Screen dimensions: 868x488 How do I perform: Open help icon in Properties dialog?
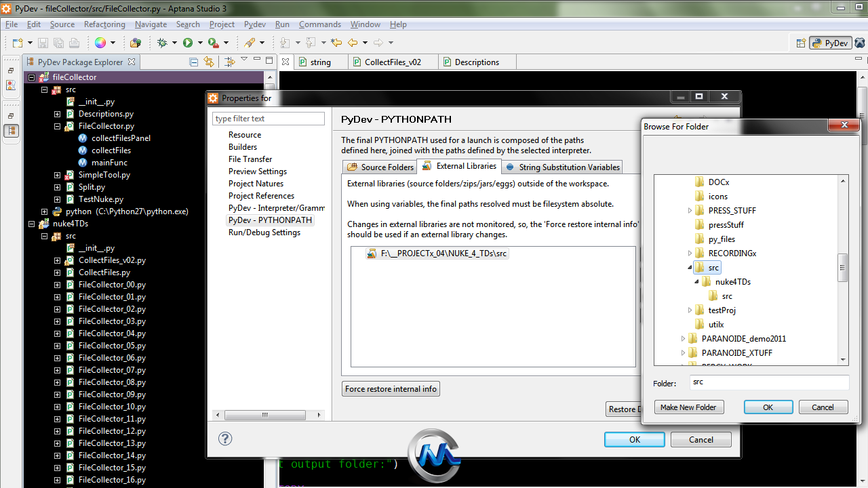226,439
